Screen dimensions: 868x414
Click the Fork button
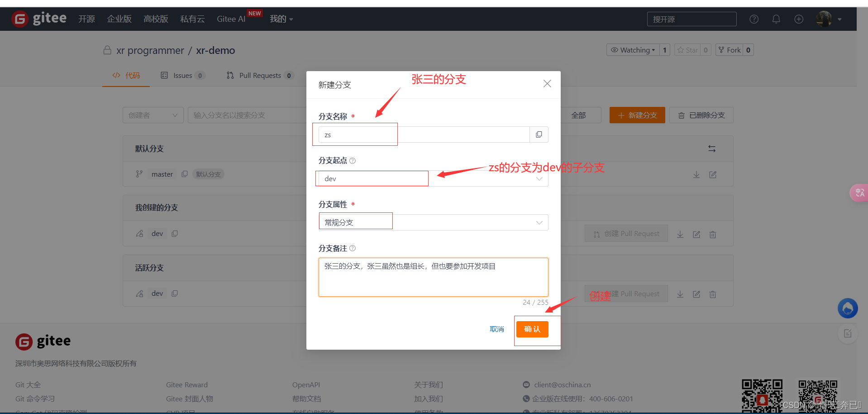(730, 50)
